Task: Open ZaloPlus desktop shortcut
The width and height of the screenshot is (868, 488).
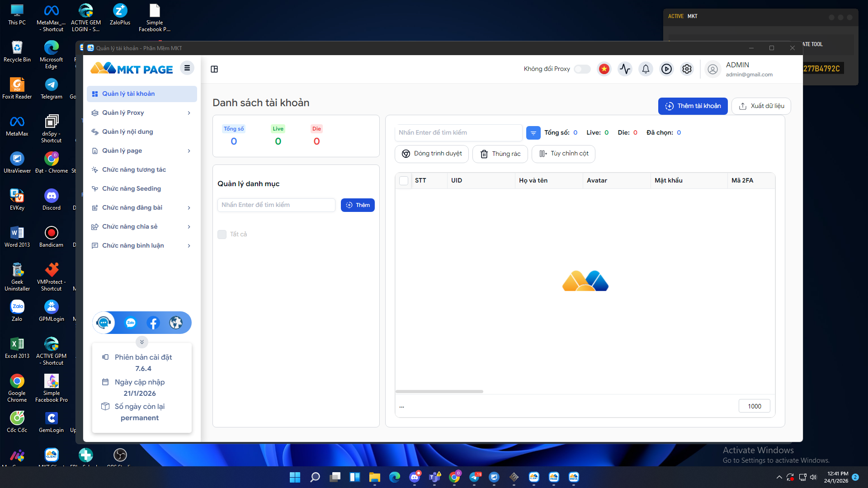Action: click(x=120, y=15)
